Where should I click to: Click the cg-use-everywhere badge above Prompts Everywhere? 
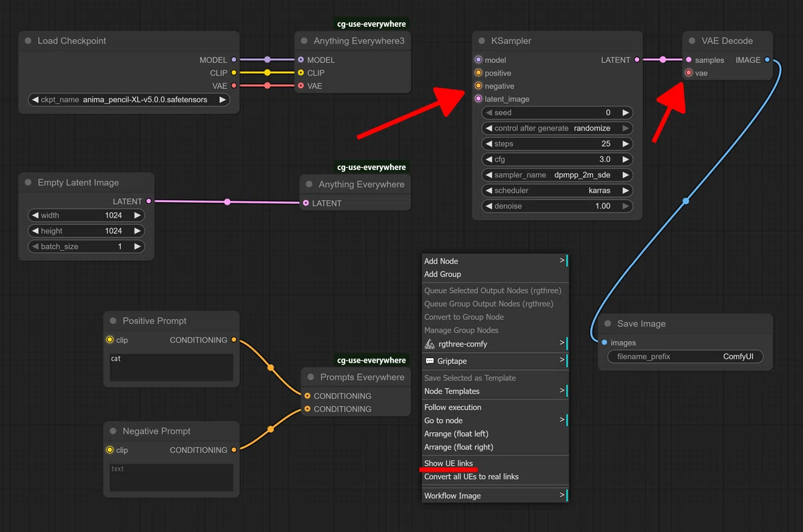371,360
